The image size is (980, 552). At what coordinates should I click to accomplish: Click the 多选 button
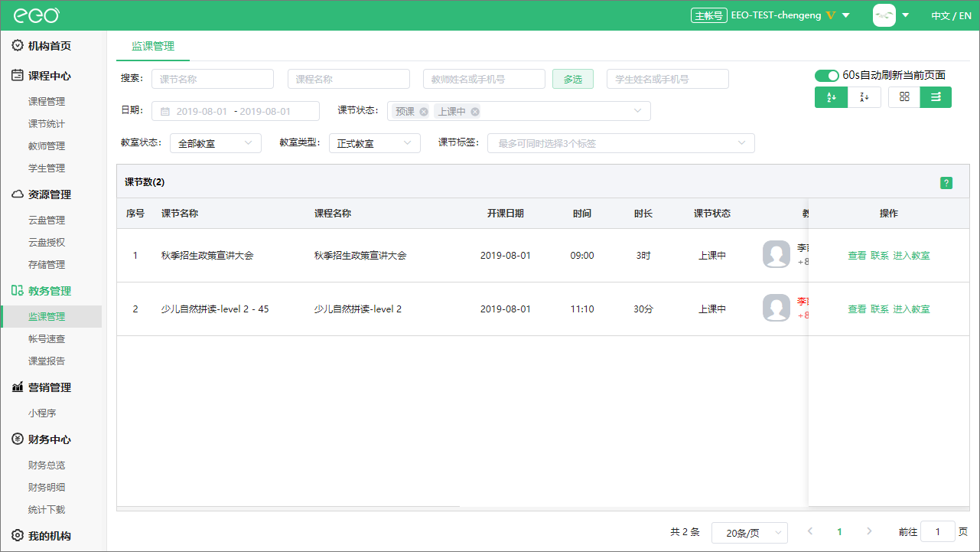573,79
